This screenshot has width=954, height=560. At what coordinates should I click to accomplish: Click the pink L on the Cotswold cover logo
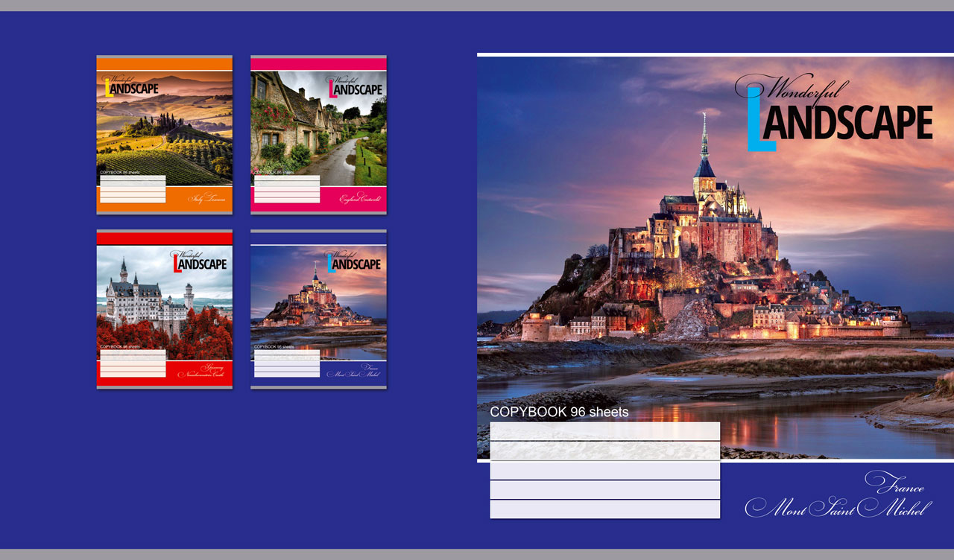tap(333, 89)
